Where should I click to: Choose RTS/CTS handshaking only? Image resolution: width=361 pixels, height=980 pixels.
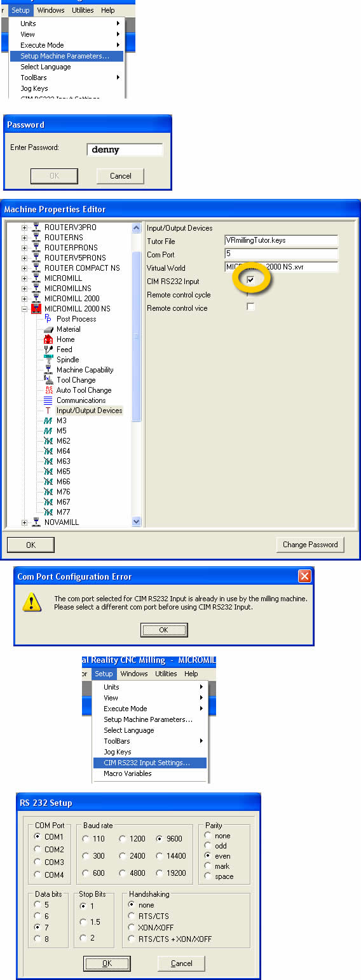tap(132, 916)
